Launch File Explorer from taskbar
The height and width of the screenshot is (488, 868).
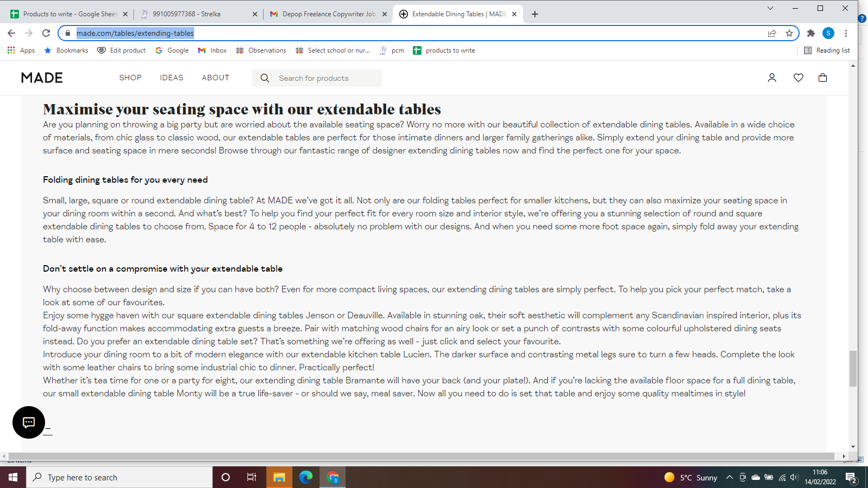[279, 477]
